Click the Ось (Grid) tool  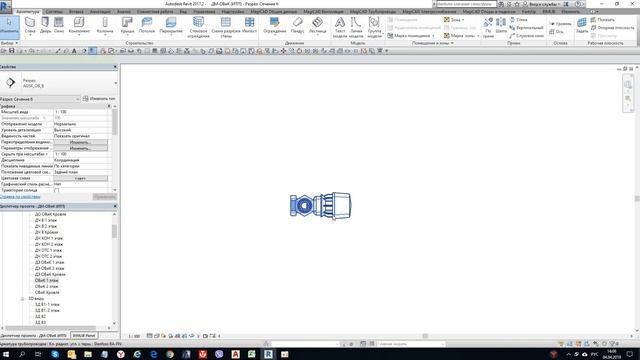tap(556, 31)
